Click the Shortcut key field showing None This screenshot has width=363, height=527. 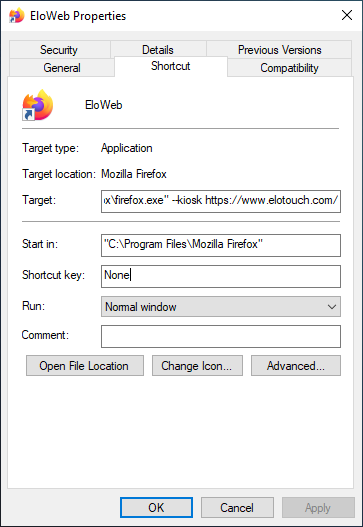(x=221, y=276)
